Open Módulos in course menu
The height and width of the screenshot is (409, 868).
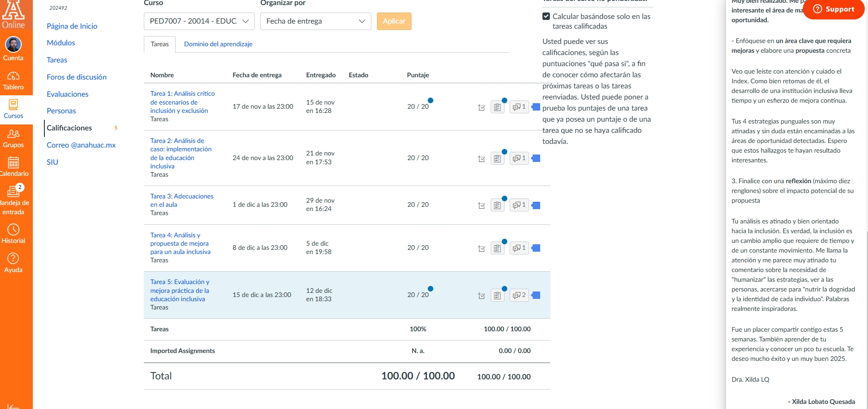61,43
